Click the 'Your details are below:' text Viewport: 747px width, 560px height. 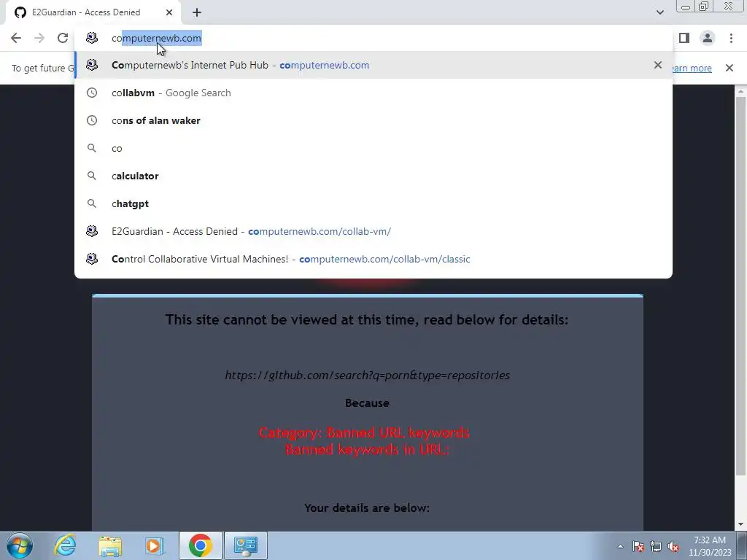[367, 508]
